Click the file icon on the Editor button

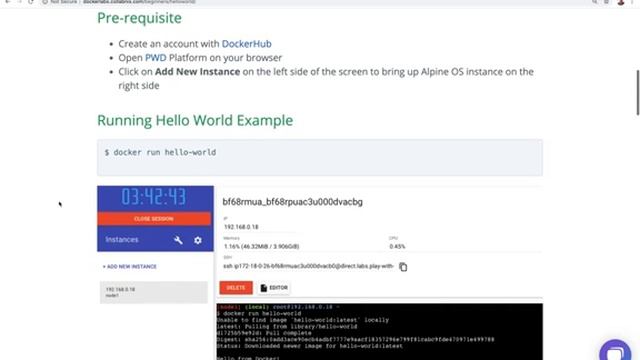tap(264, 288)
